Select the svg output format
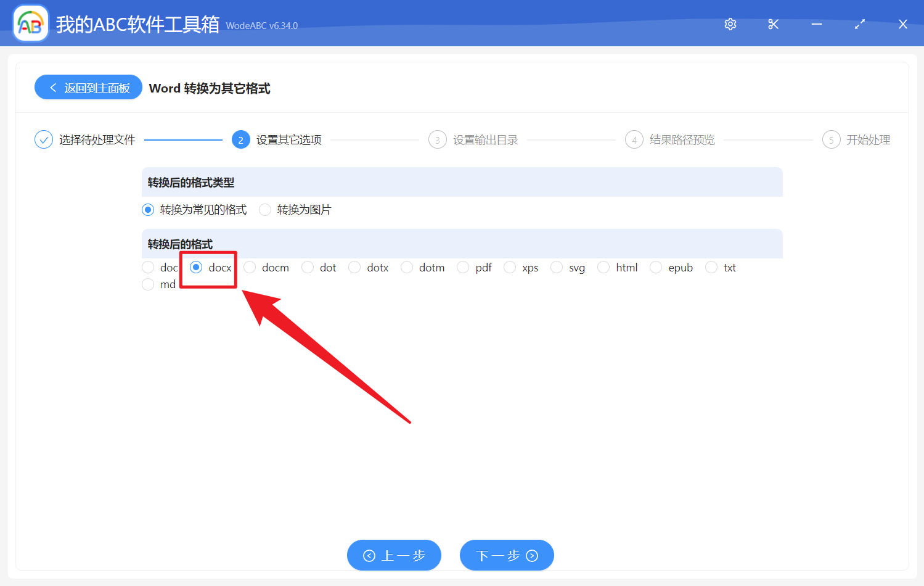The width and height of the screenshot is (924, 586). (x=557, y=267)
